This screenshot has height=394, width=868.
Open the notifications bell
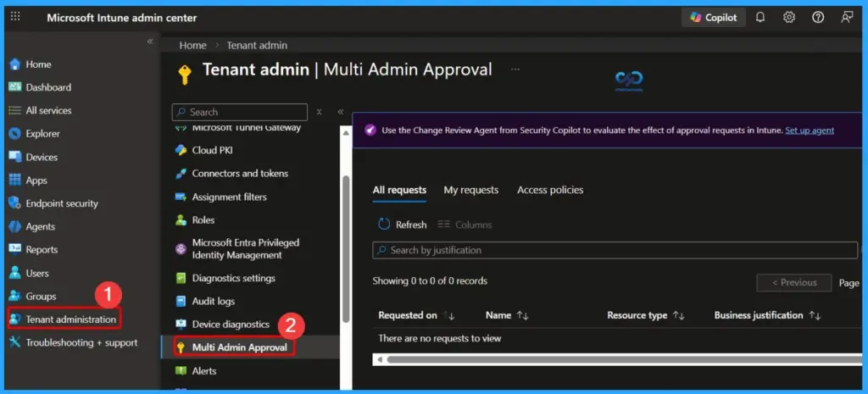tap(760, 18)
